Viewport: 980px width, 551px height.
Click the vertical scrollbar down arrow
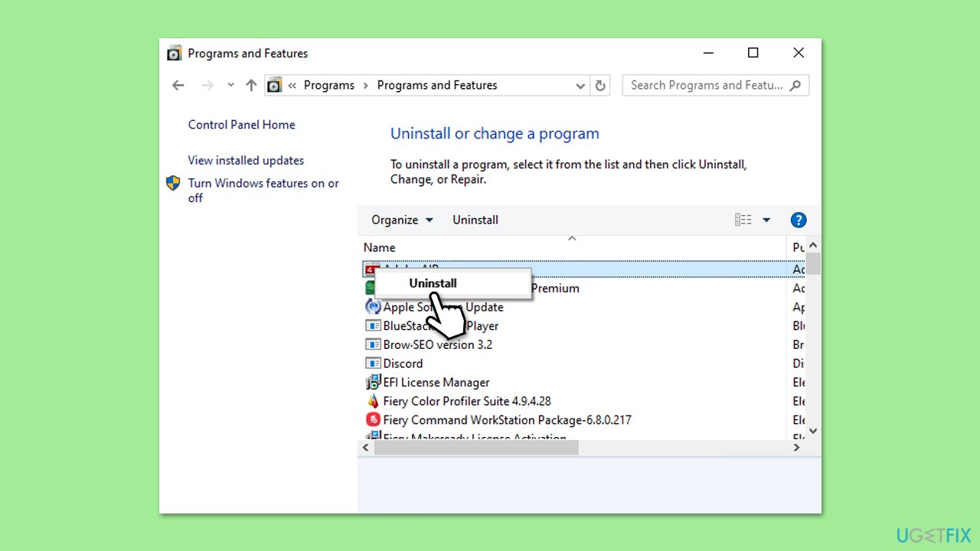813,432
